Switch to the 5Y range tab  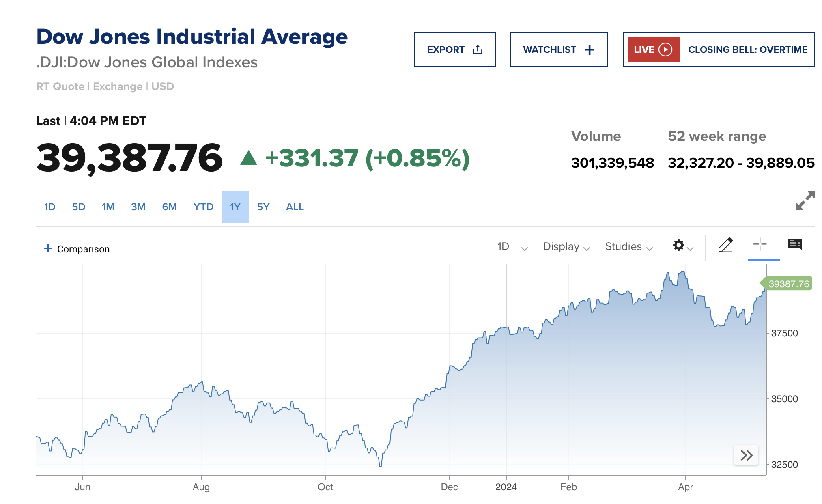click(x=263, y=207)
